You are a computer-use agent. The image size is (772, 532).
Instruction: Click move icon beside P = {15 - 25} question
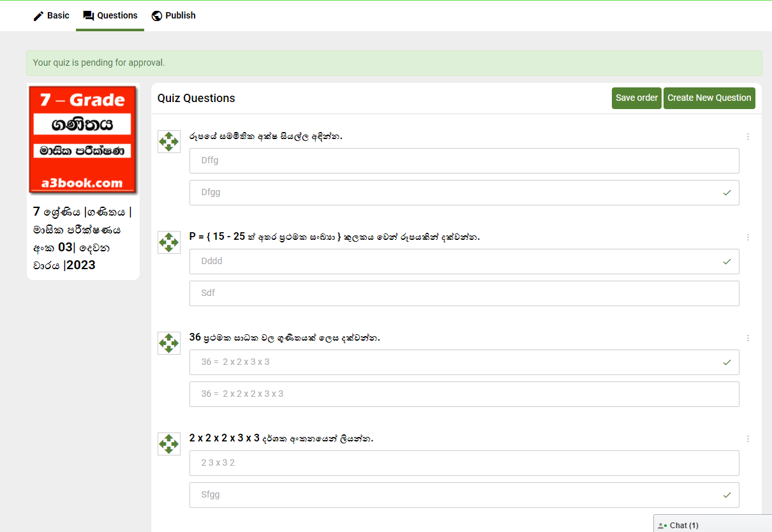pos(169,242)
